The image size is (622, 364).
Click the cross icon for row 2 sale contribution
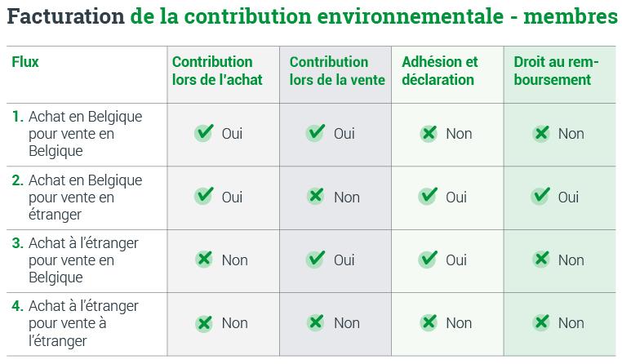[x=316, y=197]
